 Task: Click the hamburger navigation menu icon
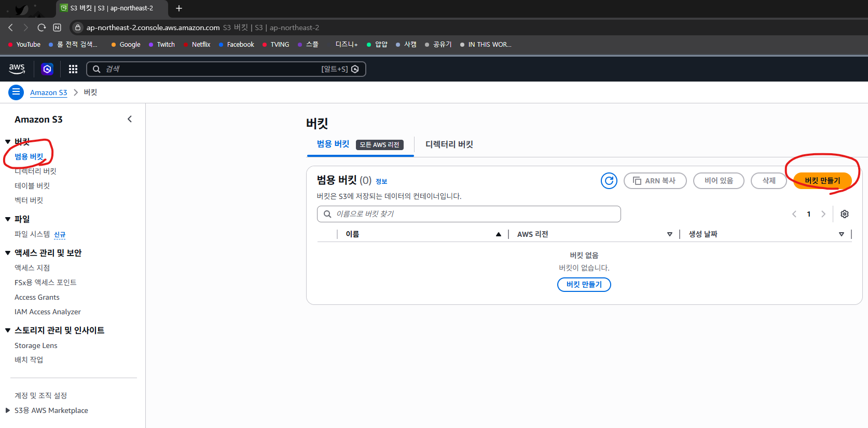point(16,92)
